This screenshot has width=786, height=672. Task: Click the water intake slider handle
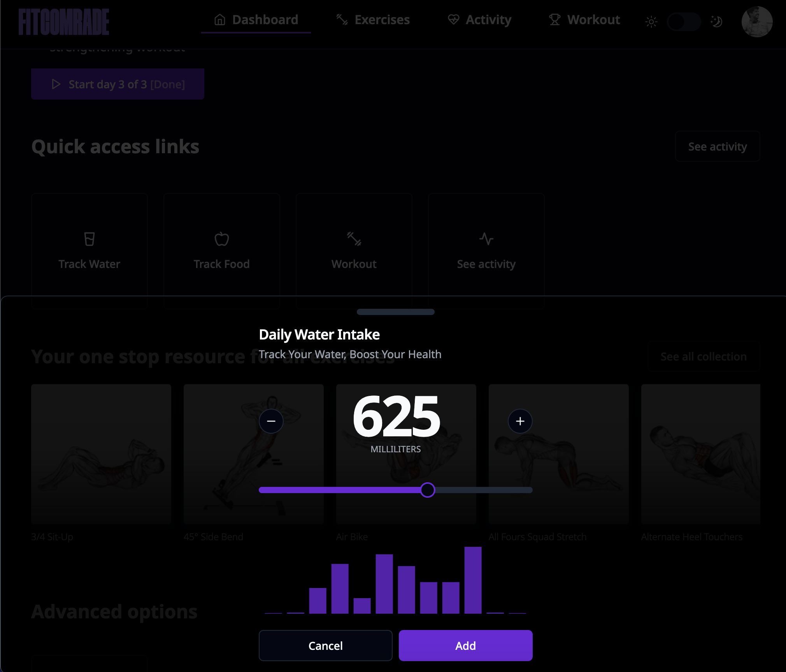pos(428,490)
